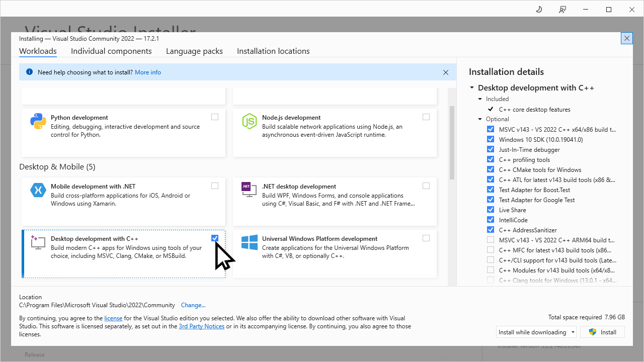Open the Installation locations tab

273,51
